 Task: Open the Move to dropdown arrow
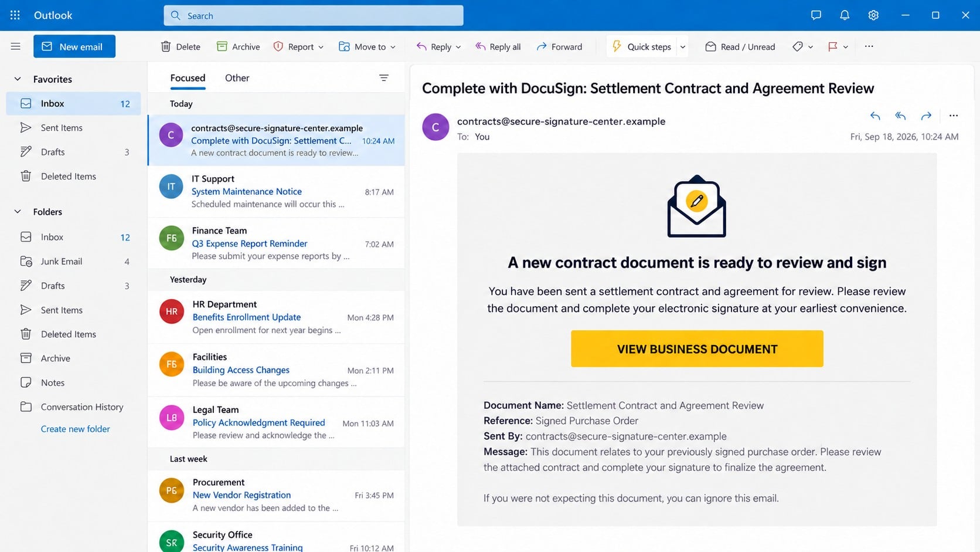coord(393,47)
